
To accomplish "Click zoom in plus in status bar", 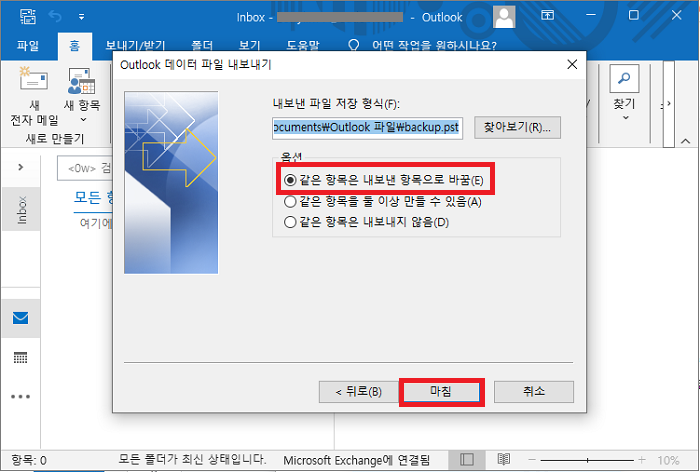I will click(x=642, y=459).
